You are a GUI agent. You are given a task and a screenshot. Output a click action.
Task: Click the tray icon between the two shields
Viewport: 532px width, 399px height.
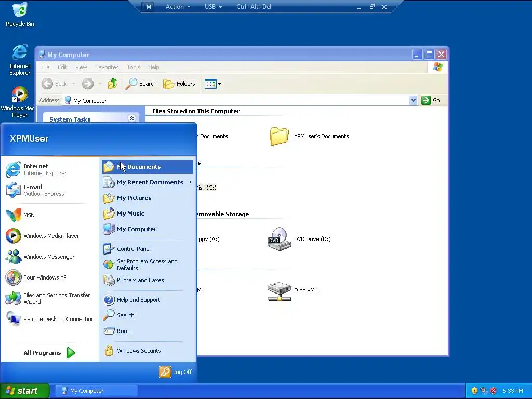pos(484,391)
